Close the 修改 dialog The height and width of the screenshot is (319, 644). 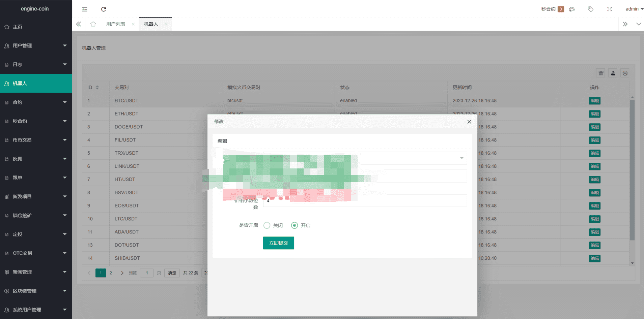(469, 122)
